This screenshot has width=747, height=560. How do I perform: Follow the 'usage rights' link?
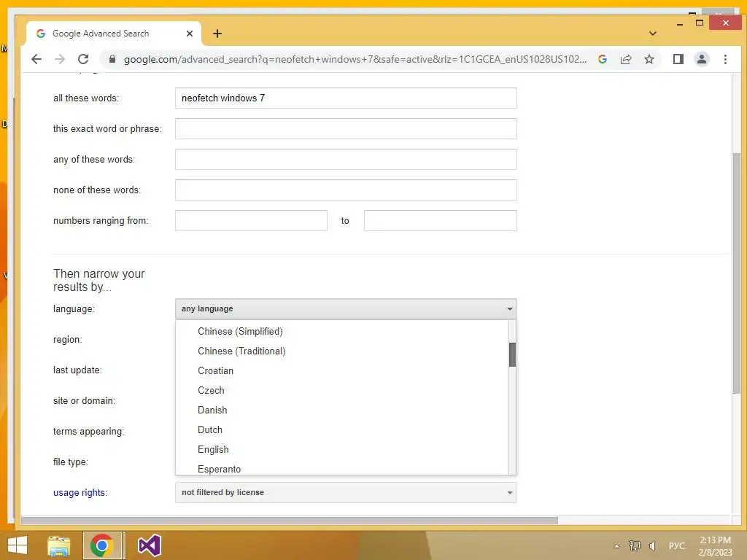coord(79,492)
